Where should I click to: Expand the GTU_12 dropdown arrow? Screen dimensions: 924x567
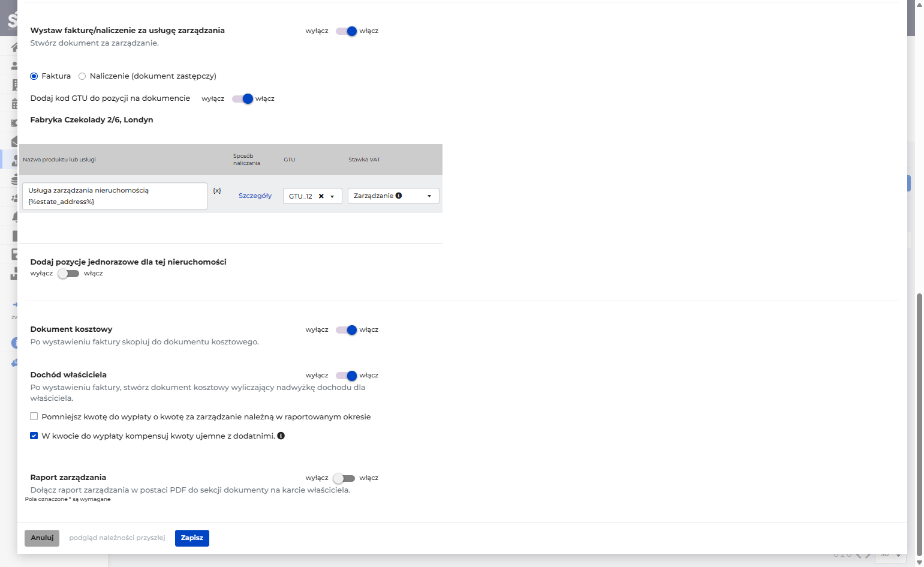(x=332, y=197)
